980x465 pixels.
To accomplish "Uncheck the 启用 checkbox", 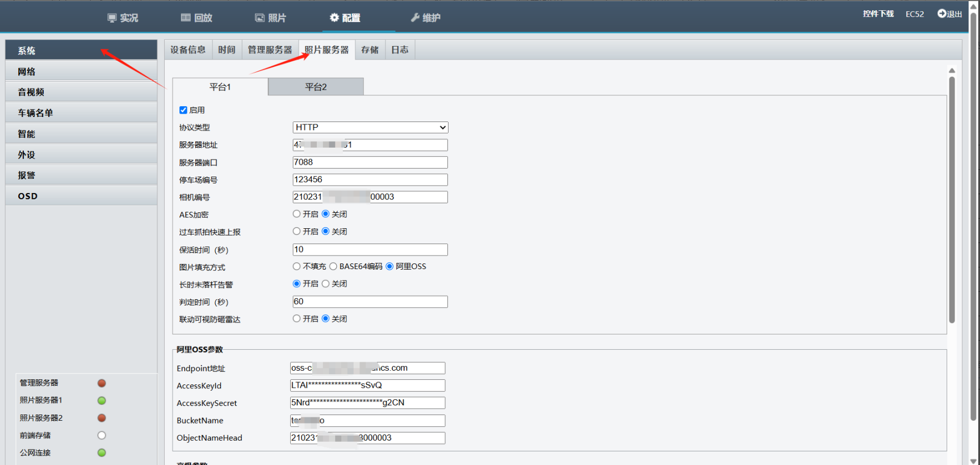I will [183, 110].
